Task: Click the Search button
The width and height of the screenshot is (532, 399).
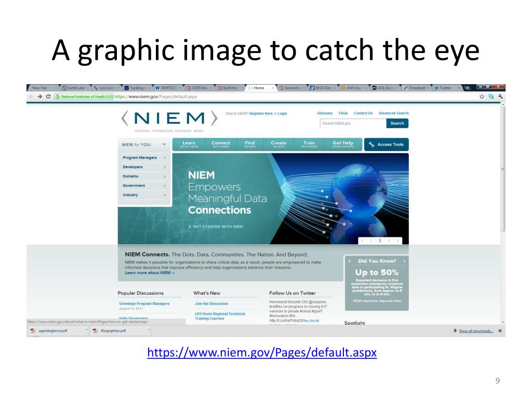Action: 397,124
